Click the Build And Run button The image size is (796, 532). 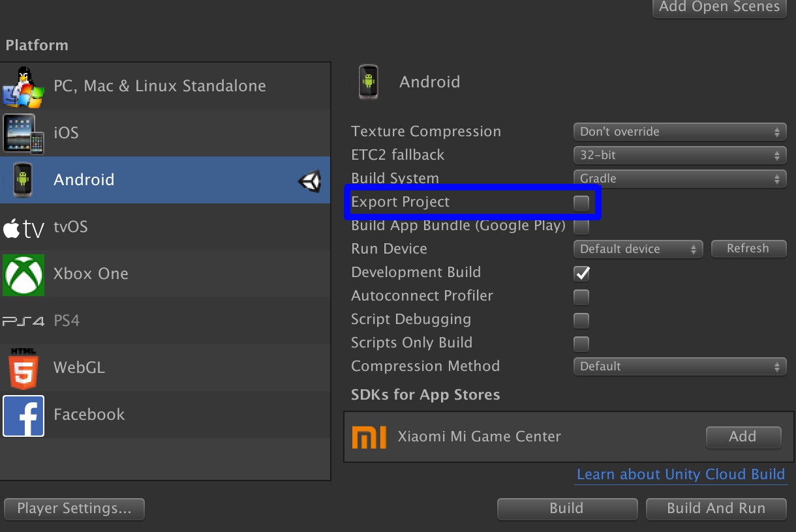(x=716, y=509)
